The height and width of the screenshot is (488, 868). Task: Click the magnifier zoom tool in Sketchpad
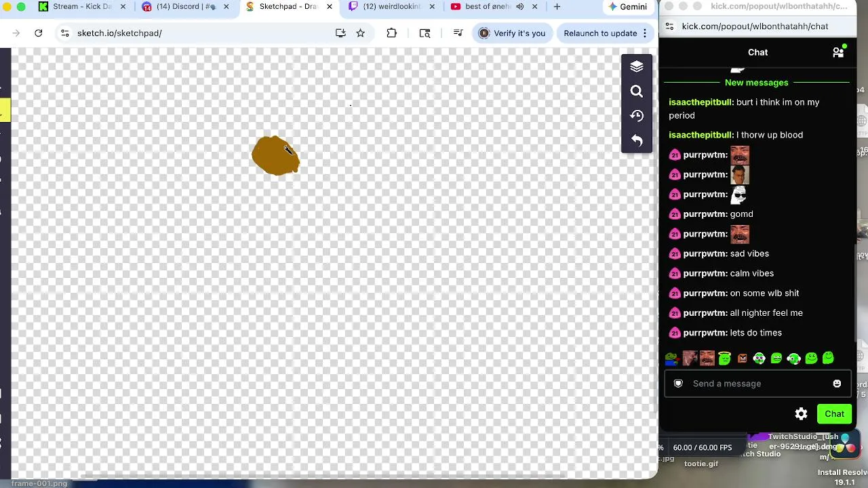point(636,91)
